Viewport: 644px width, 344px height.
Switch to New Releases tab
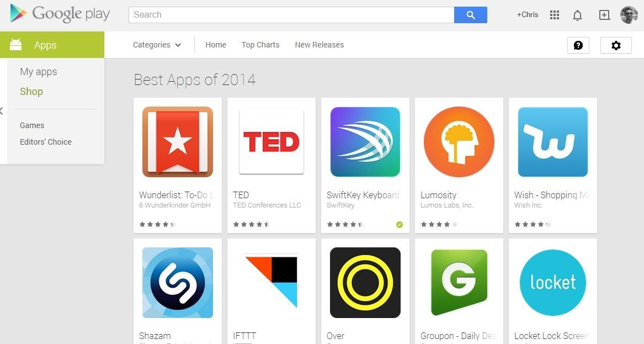(319, 45)
